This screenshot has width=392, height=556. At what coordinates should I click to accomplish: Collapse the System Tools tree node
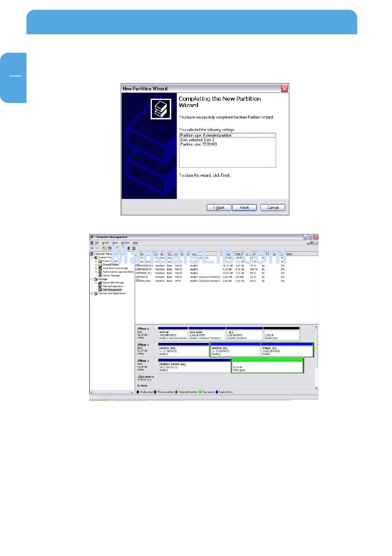(92, 257)
